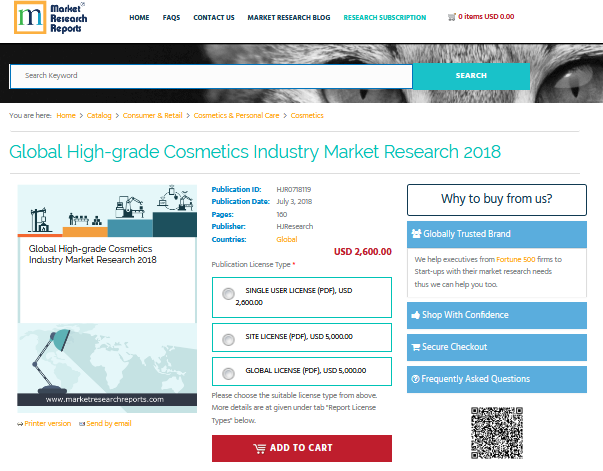Open the Market Research Blog menu
Image resolution: width=603 pixels, height=471 pixels.
coord(289,18)
